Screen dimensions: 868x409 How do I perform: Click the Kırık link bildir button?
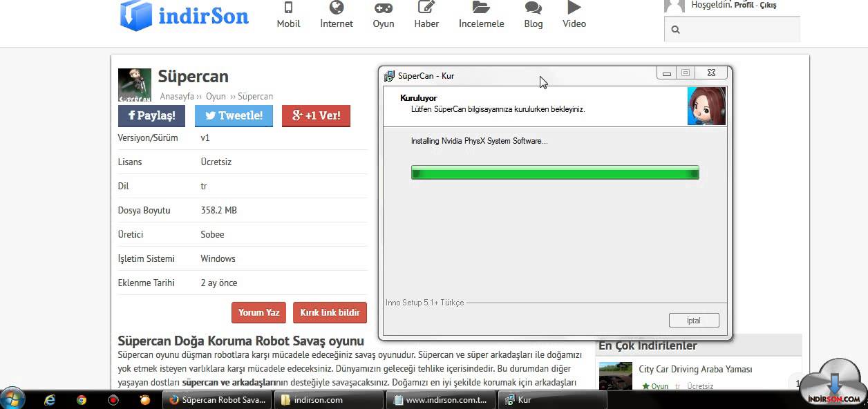click(330, 312)
